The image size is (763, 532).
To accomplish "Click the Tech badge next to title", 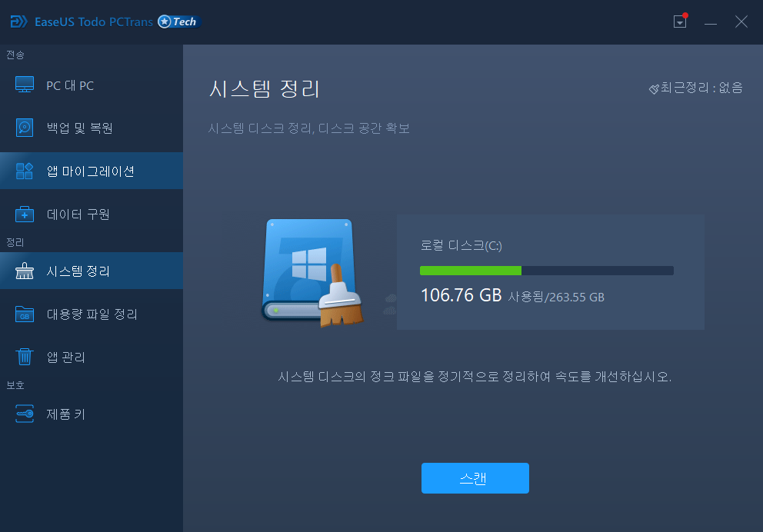I will 178,22.
